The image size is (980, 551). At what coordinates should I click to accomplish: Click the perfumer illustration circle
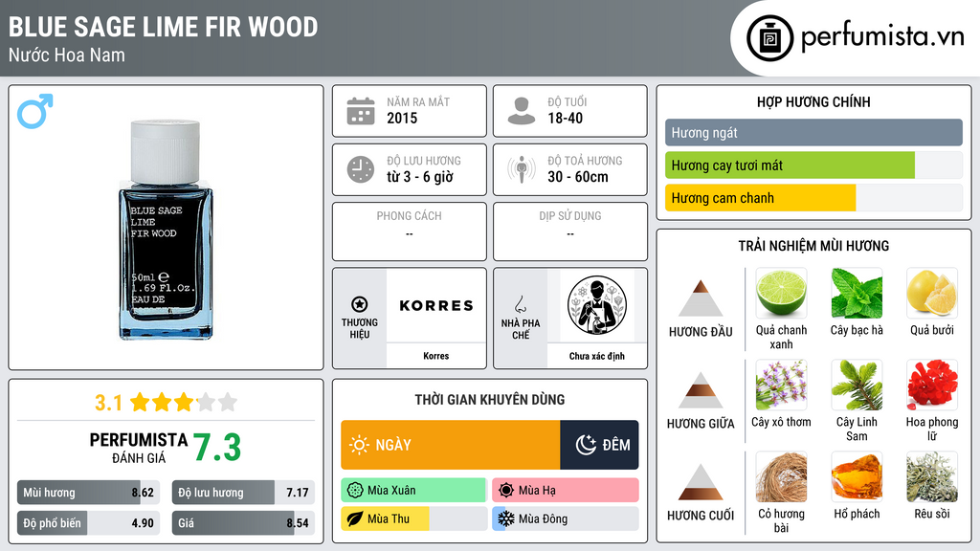[597, 305]
